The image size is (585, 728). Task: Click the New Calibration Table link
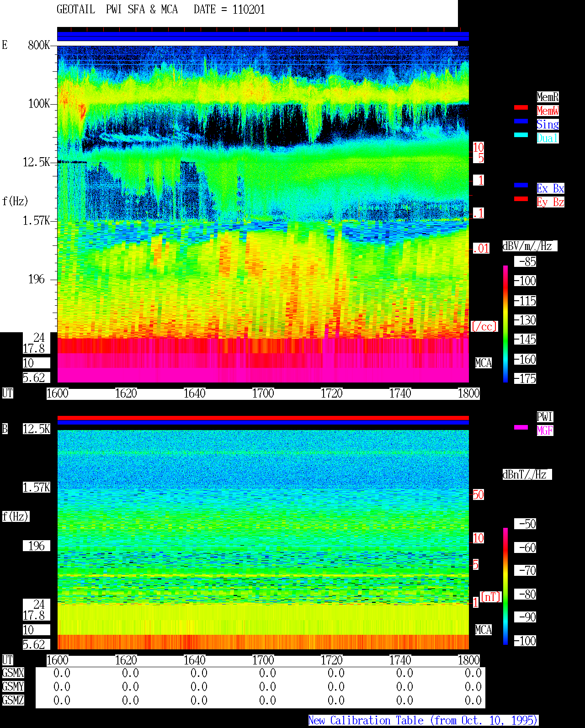[x=423, y=720]
